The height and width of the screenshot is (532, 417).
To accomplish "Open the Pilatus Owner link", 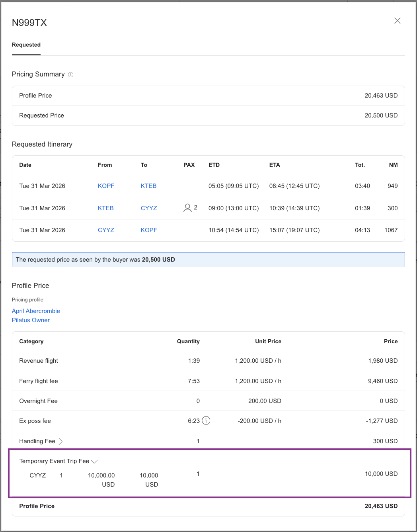I will 31,320.
